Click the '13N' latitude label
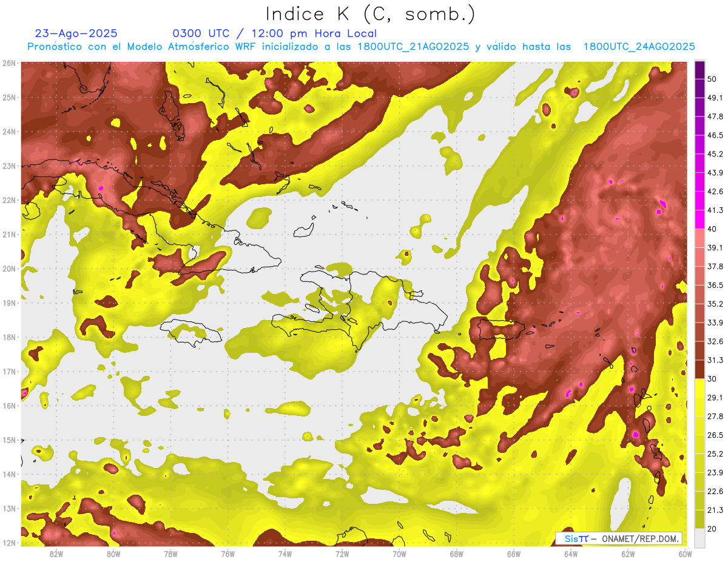The width and height of the screenshot is (728, 562). [x=8, y=508]
